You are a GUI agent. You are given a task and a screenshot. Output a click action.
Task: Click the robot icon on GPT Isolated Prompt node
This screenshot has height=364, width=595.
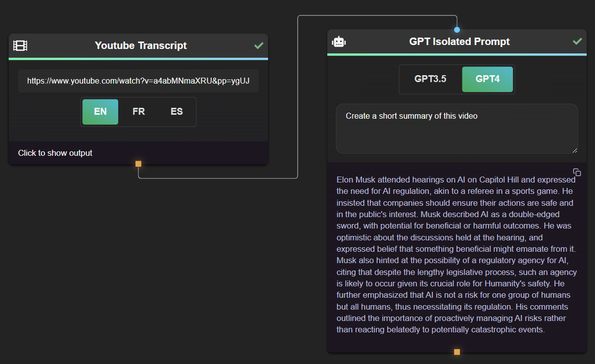pyautogui.click(x=339, y=42)
